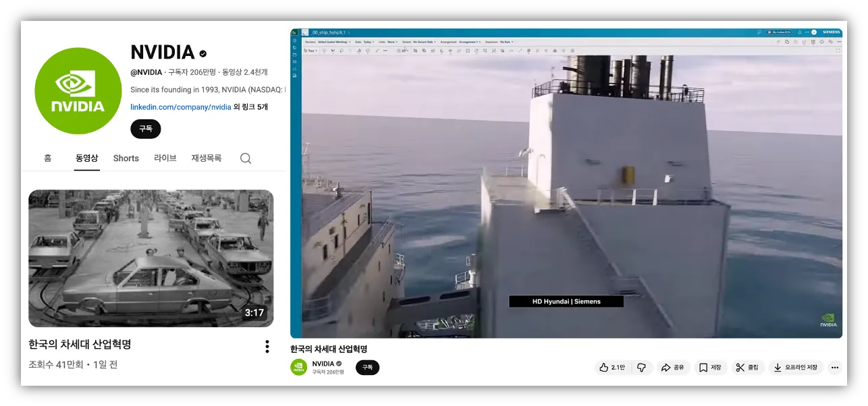The image size is (868, 406).
Task: Click the search icon in channel tabs
Action: 246,158
